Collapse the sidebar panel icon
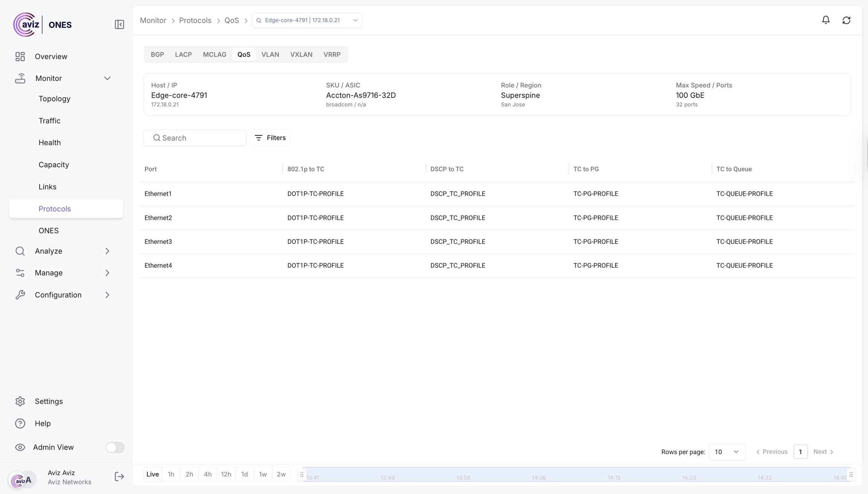 [x=119, y=24]
